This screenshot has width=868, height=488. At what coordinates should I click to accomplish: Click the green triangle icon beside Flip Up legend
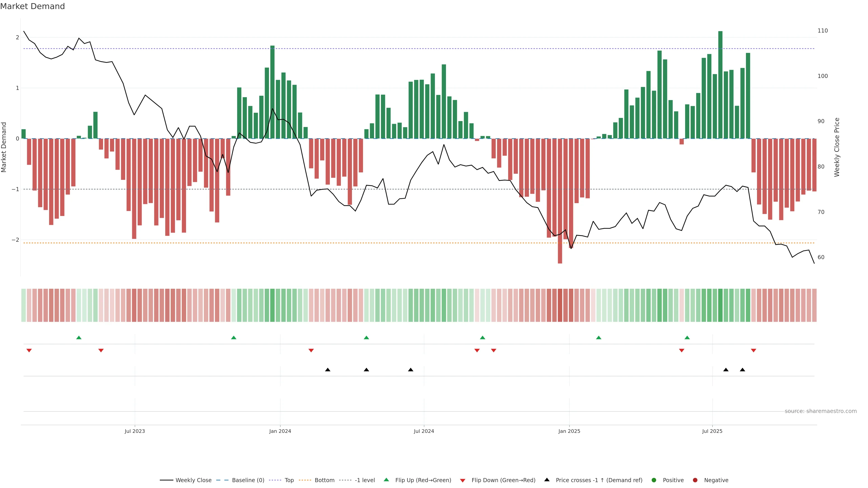(387, 480)
